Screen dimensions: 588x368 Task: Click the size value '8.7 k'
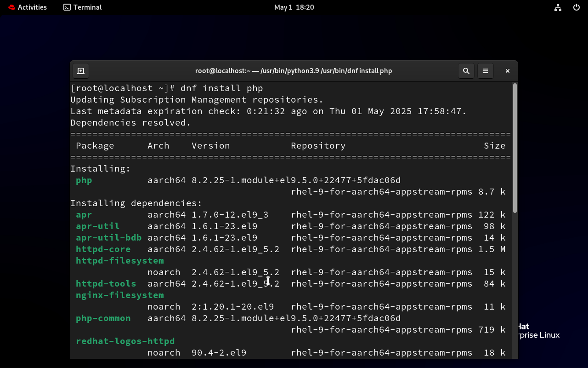click(x=492, y=192)
